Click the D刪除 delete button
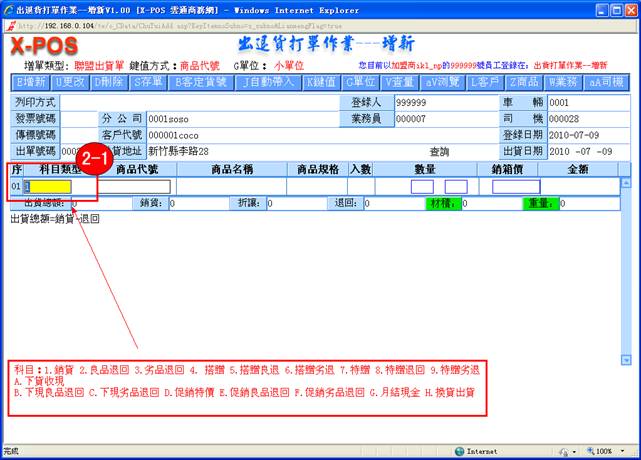Screen dimensions: 641x460 click(x=112, y=82)
